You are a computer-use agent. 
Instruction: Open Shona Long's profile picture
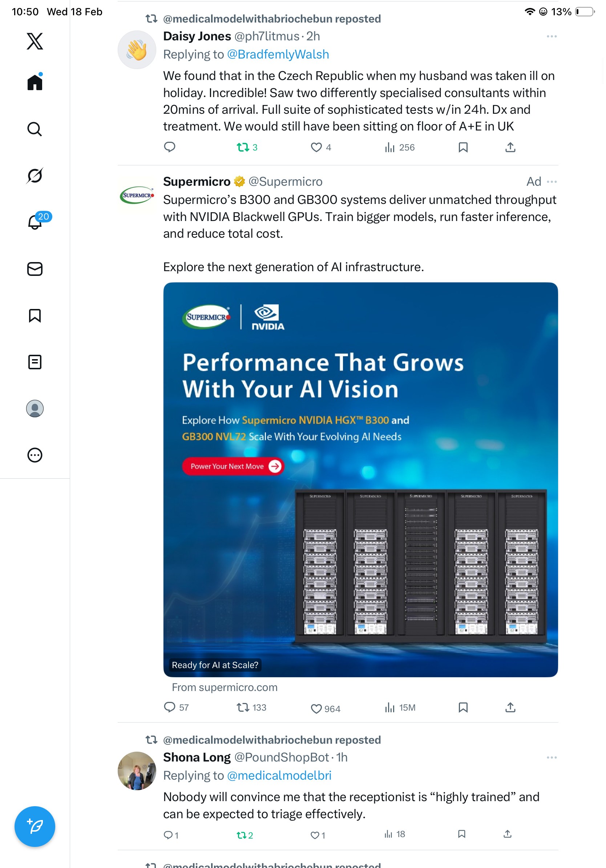[x=137, y=771]
